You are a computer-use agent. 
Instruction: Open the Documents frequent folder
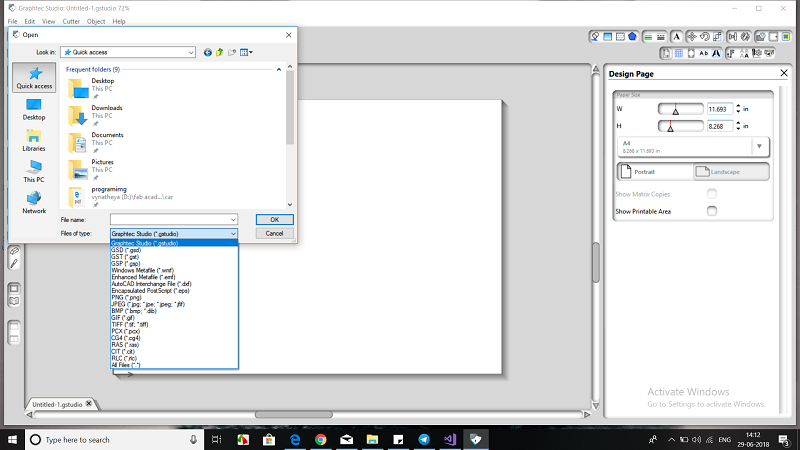point(107,142)
